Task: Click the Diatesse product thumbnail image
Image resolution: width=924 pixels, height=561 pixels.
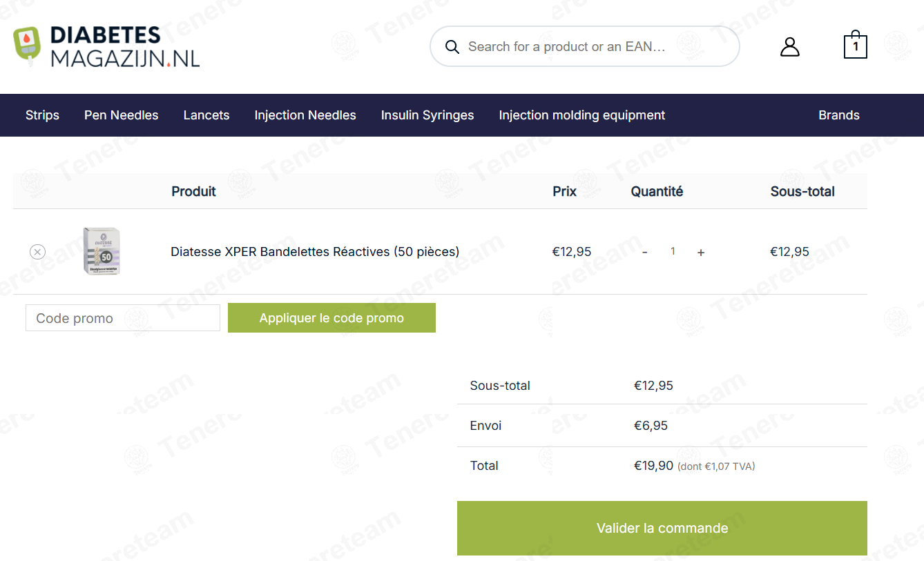Action: pos(102,251)
